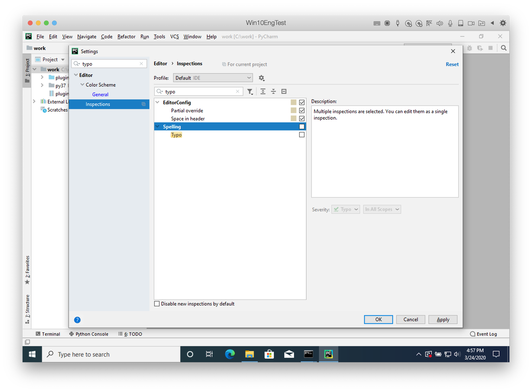Screen dimensions: 532x392
Task: Click the tool windows quick access icon
Action: coord(27,342)
